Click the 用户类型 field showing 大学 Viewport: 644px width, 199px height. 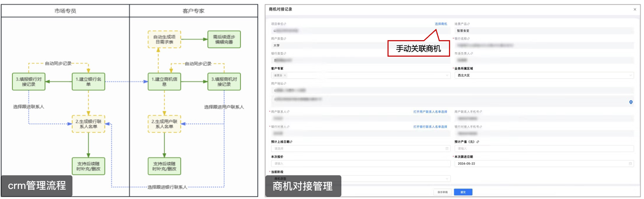[361, 46]
